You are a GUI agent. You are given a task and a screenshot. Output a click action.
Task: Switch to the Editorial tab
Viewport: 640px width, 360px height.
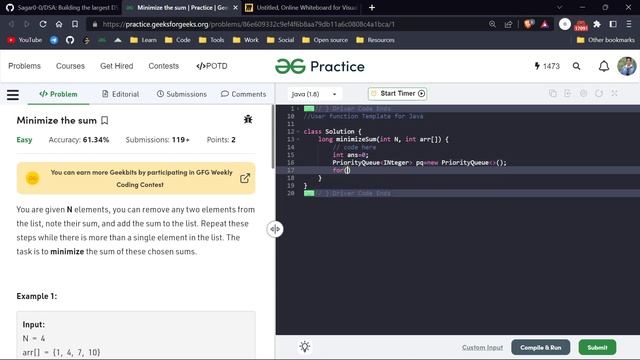[120, 94]
